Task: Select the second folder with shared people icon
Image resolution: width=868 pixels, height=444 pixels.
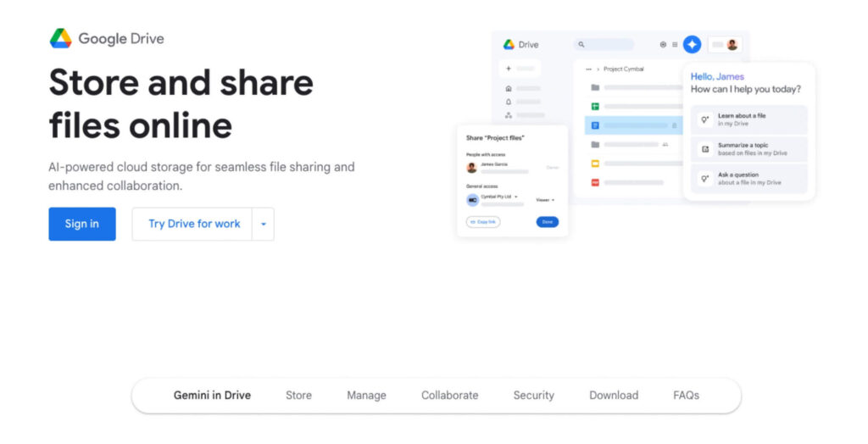Action: tap(595, 145)
